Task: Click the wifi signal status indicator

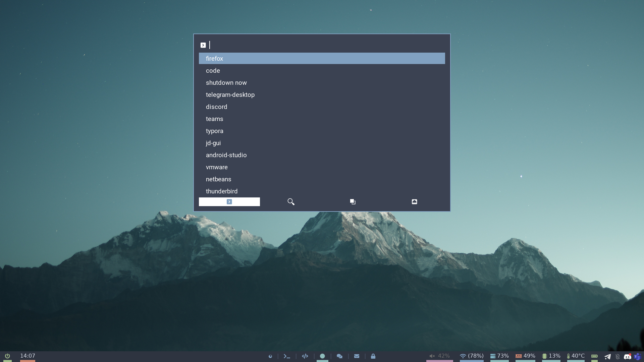Action: pyautogui.click(x=471, y=356)
